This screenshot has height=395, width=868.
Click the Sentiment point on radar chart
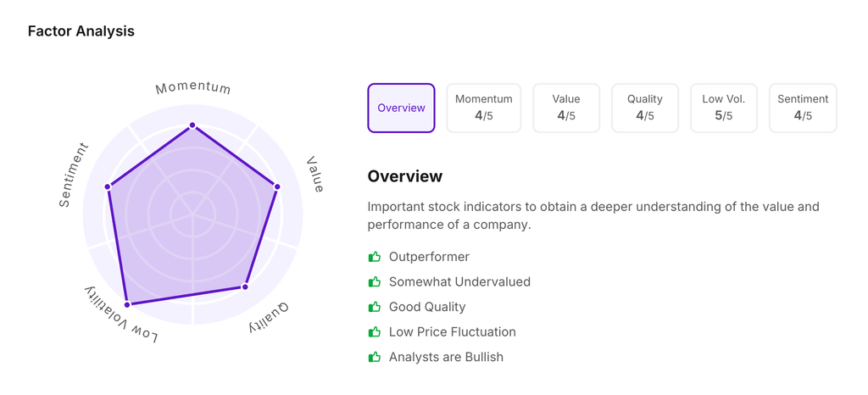(108, 186)
